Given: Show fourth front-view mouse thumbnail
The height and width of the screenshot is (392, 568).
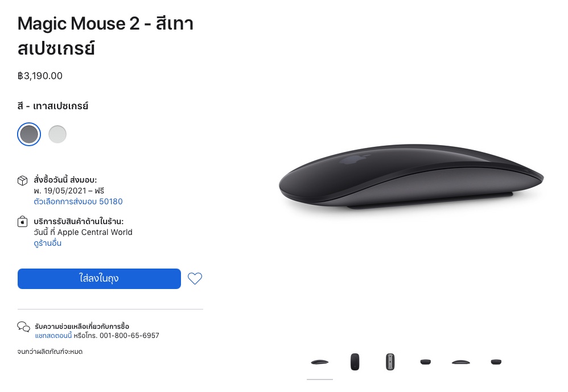Looking at the screenshot, I should [426, 362].
